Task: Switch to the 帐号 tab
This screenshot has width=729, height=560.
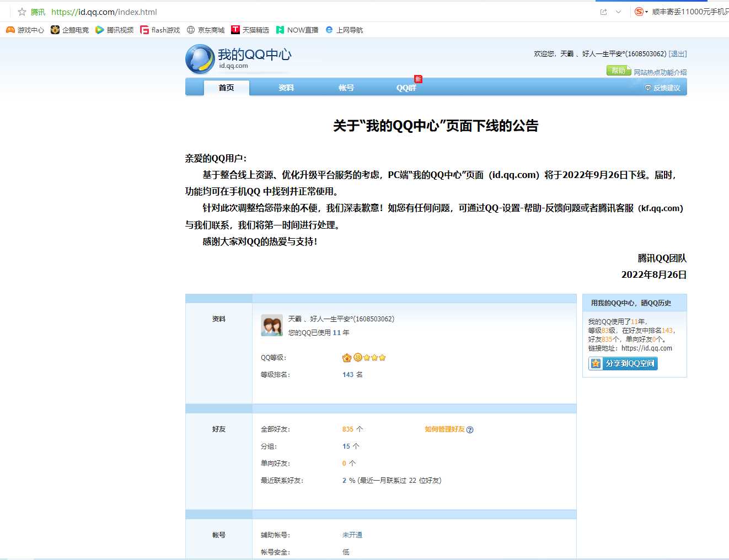Action: (346, 88)
